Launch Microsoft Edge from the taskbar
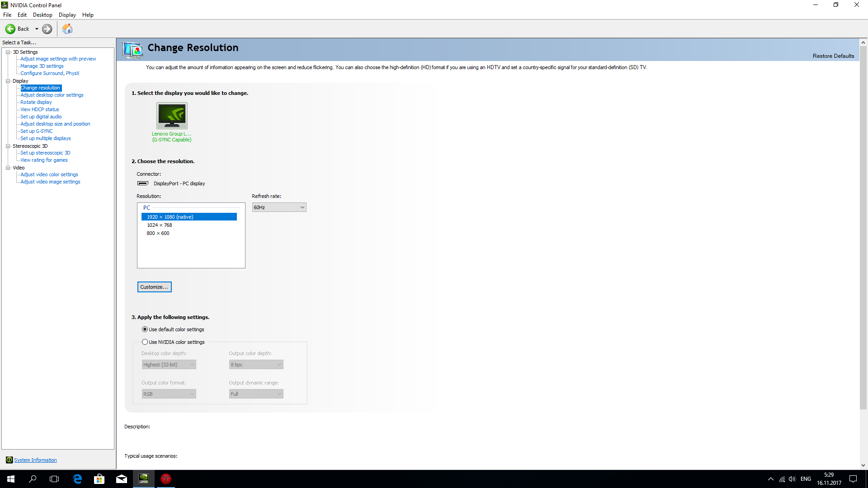This screenshot has width=868, height=488. pos(77,479)
